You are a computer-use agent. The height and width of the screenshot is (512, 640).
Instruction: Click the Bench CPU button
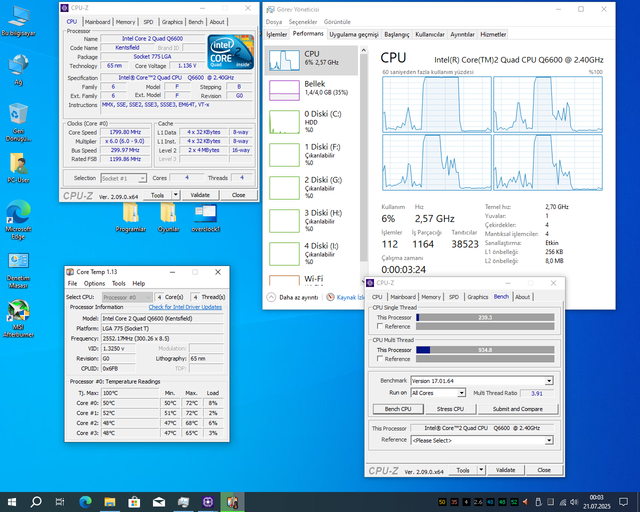tap(398, 409)
